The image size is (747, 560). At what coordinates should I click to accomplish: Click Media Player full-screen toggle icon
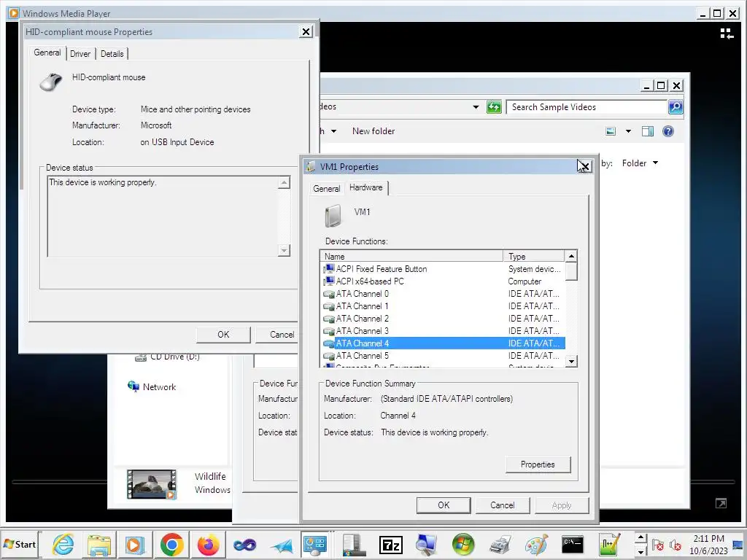721,503
